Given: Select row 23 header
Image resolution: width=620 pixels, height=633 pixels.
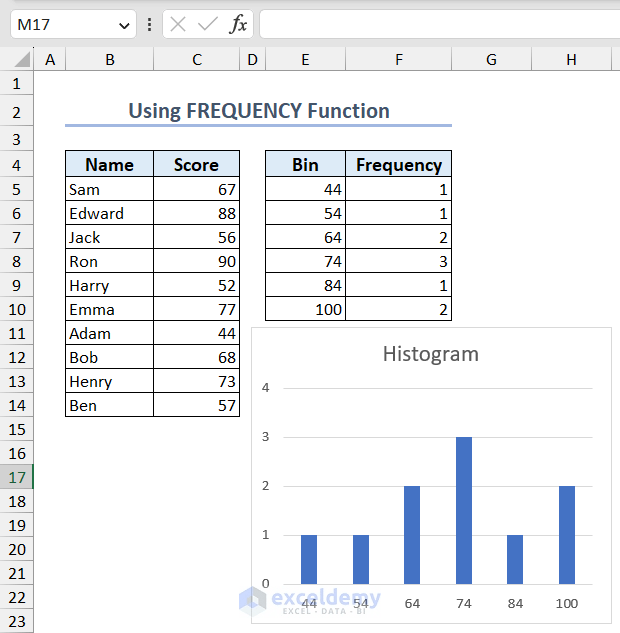Looking at the screenshot, I should [x=17, y=621].
